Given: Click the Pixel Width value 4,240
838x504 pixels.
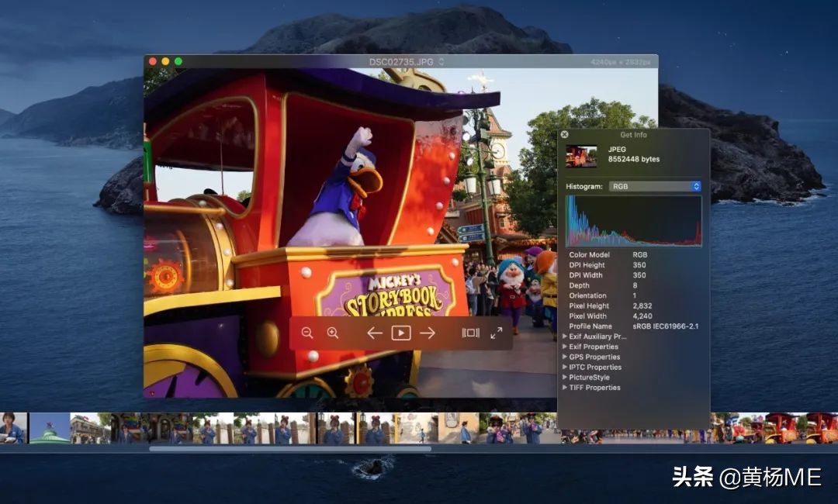Looking at the screenshot, I should click(642, 316).
